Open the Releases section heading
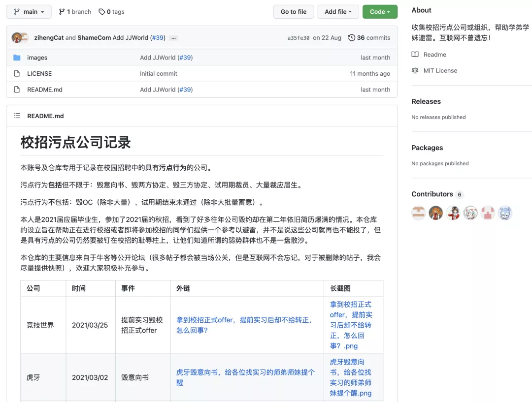The width and height of the screenshot is (532, 402). (x=426, y=101)
